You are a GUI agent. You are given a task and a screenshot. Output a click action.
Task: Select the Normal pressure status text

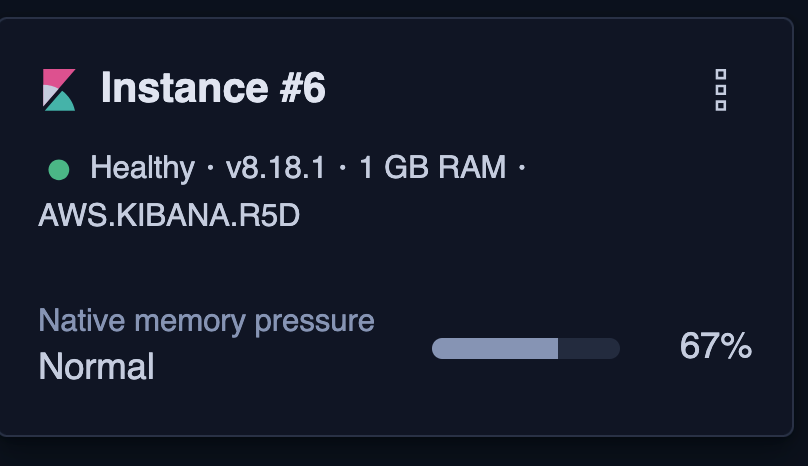96,367
